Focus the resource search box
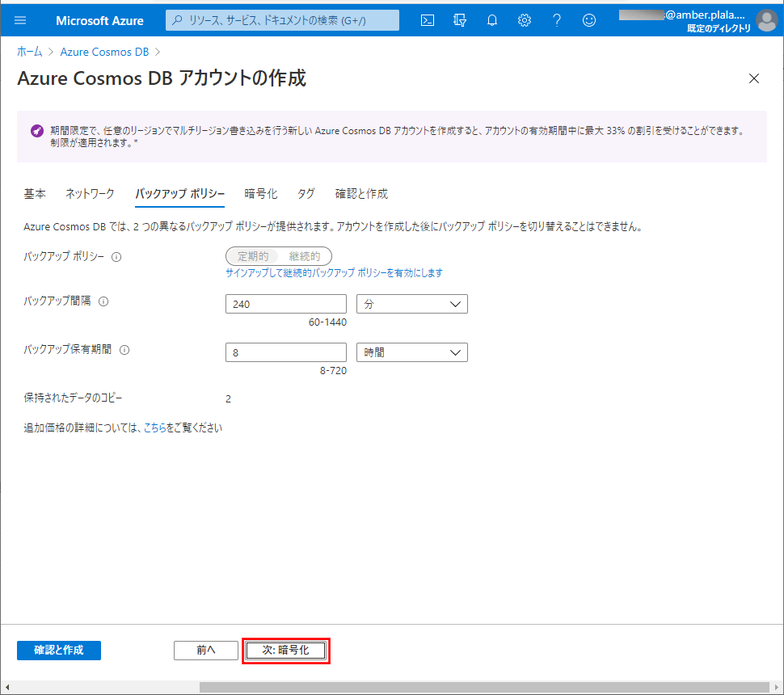This screenshot has width=784, height=695. [x=283, y=20]
